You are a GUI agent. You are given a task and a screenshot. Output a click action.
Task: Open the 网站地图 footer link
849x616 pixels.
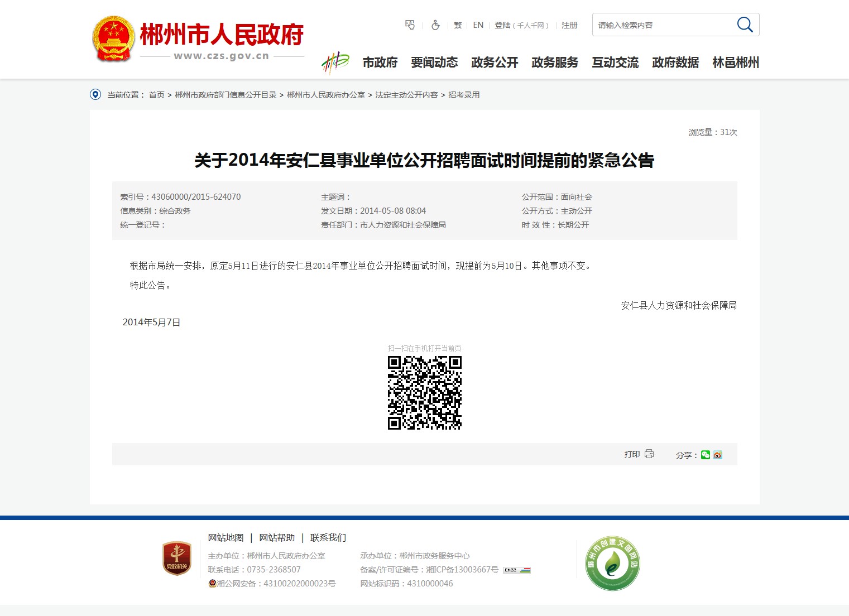coord(226,537)
